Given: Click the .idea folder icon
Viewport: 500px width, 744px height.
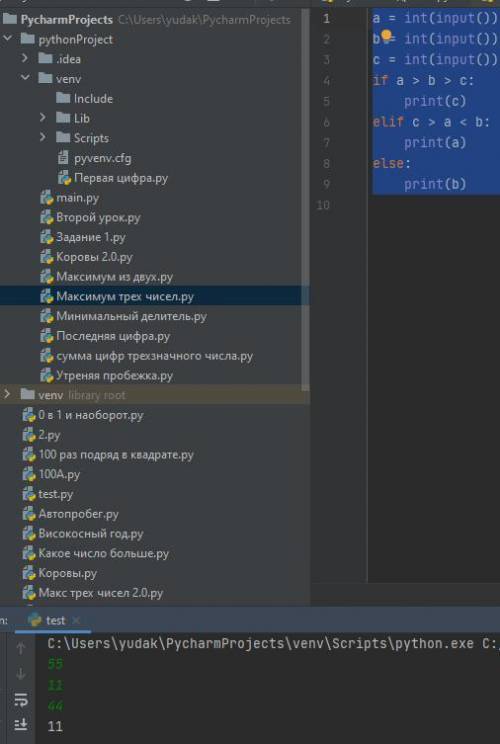Looking at the screenshot, I should coord(45,58).
